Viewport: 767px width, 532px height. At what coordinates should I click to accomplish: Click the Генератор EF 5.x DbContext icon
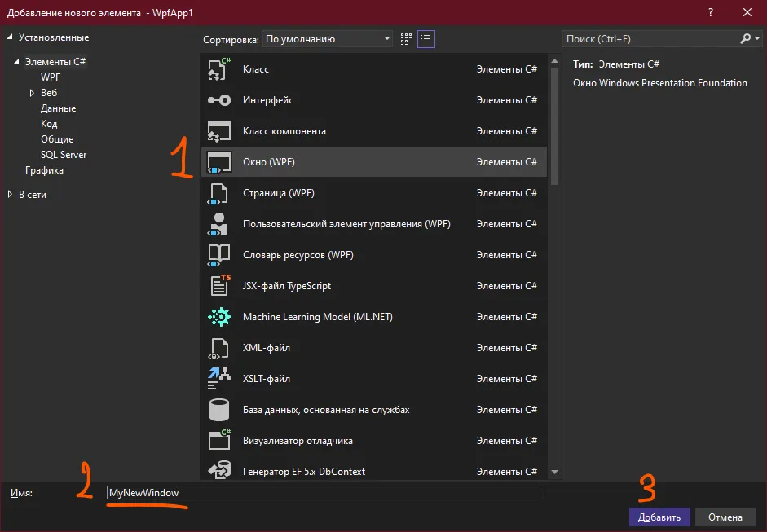tap(218, 470)
